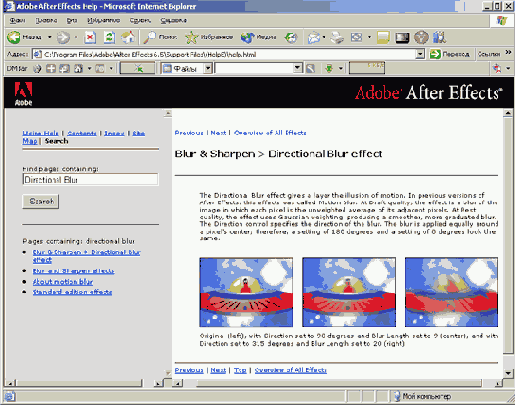
Task: Click the Home page icon
Action: (128, 37)
